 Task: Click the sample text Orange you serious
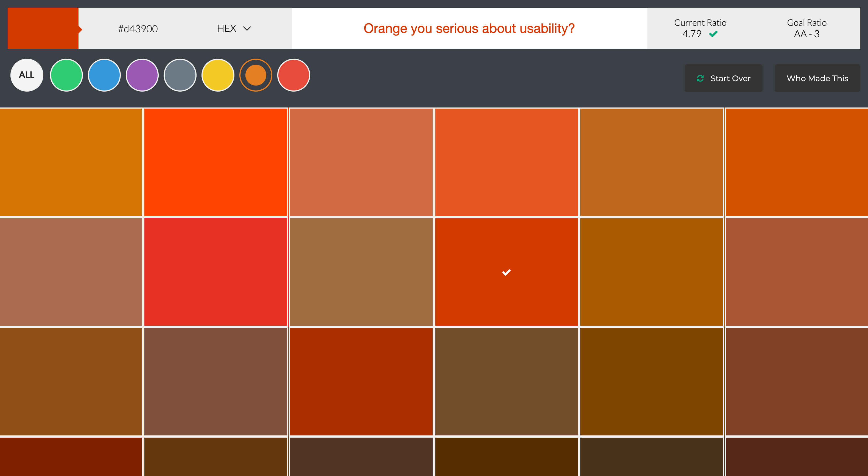pos(469,29)
